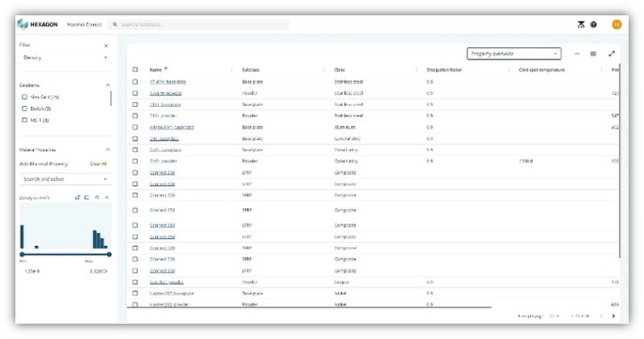The height and width of the screenshot is (339, 644).
Task: Open the AlMg4.5Mn baseplate material link
Action: point(172,127)
